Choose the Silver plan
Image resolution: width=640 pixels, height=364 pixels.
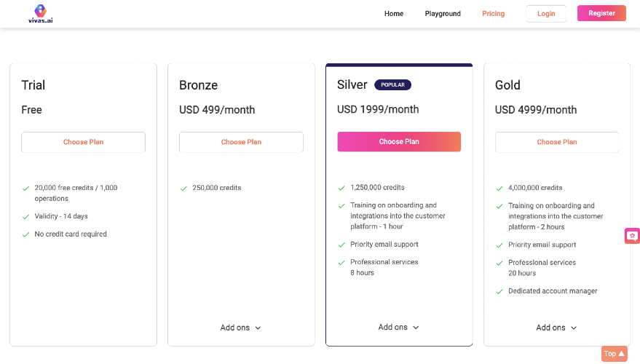click(399, 142)
